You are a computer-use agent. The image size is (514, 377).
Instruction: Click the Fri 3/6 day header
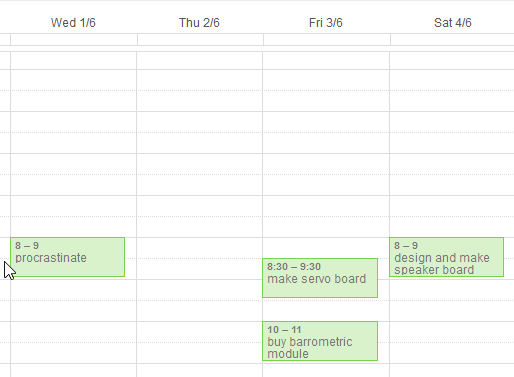coord(326,23)
